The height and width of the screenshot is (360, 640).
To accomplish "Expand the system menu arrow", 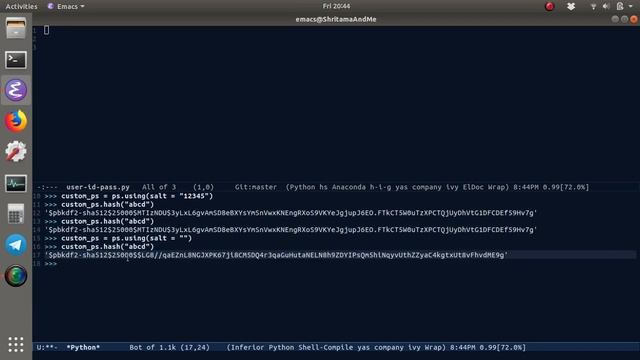I will [x=631, y=6].
